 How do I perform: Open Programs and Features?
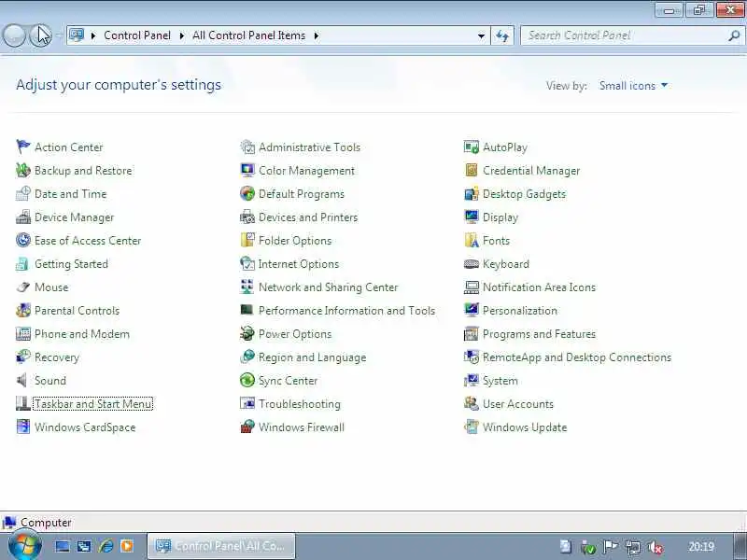(539, 334)
